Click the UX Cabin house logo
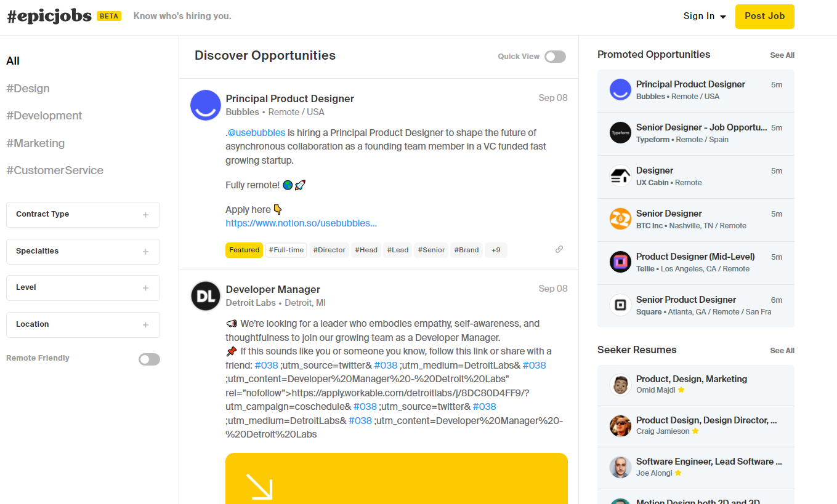Viewport: 837px width, 504px height. point(620,176)
